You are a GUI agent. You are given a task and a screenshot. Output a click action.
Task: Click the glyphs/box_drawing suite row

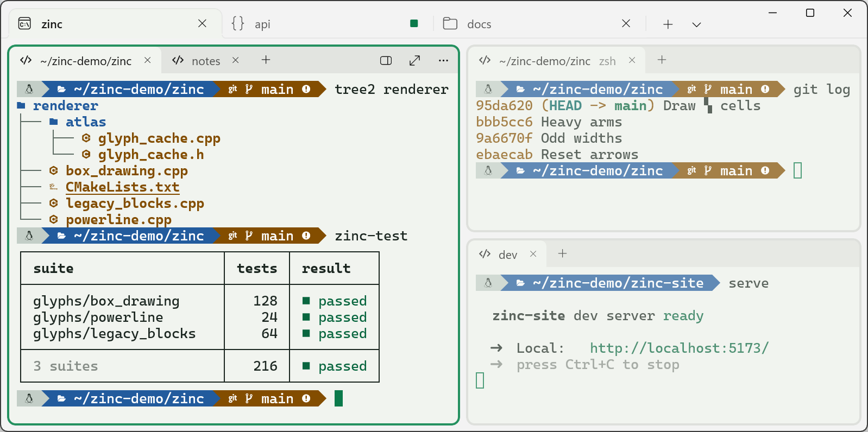tap(200, 301)
